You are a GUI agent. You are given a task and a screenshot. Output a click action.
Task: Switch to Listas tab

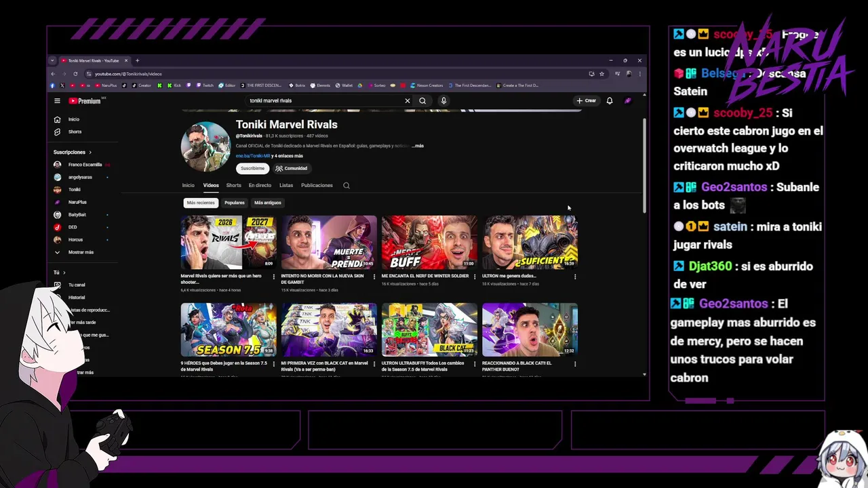(x=286, y=185)
